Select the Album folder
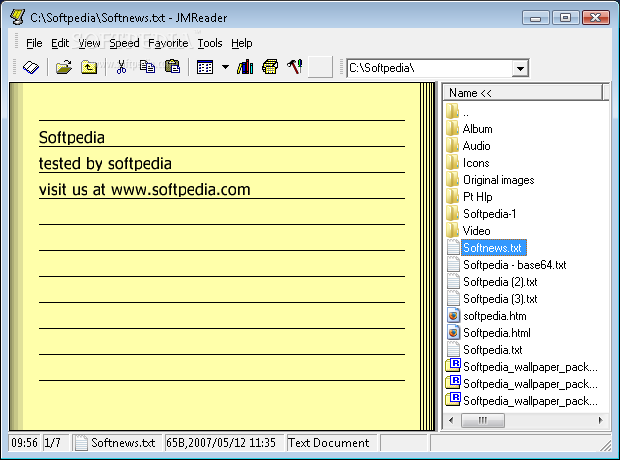 (477, 129)
